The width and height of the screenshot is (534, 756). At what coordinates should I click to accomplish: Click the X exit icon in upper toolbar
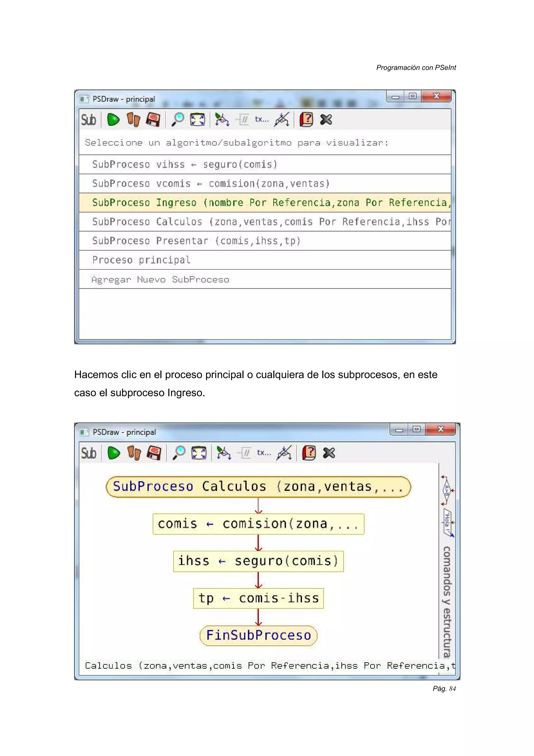[x=326, y=119]
